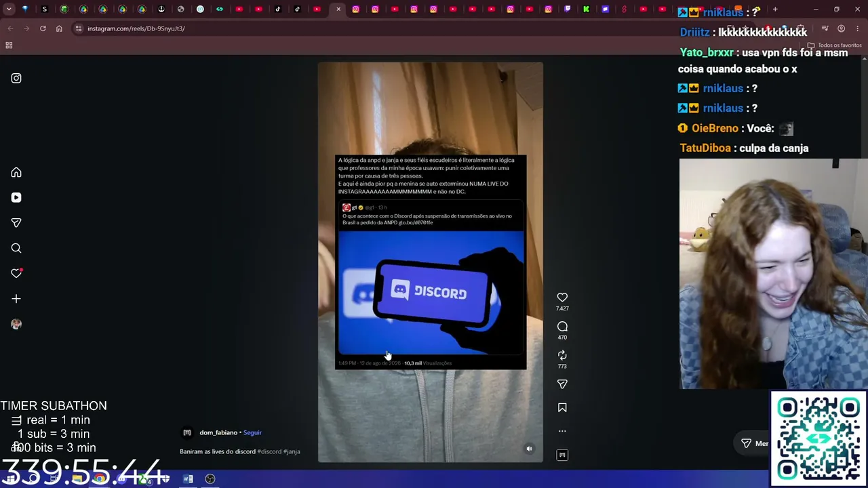The width and height of the screenshot is (868, 488).
Task: Open the reel's comments icon
Action: 562,327
